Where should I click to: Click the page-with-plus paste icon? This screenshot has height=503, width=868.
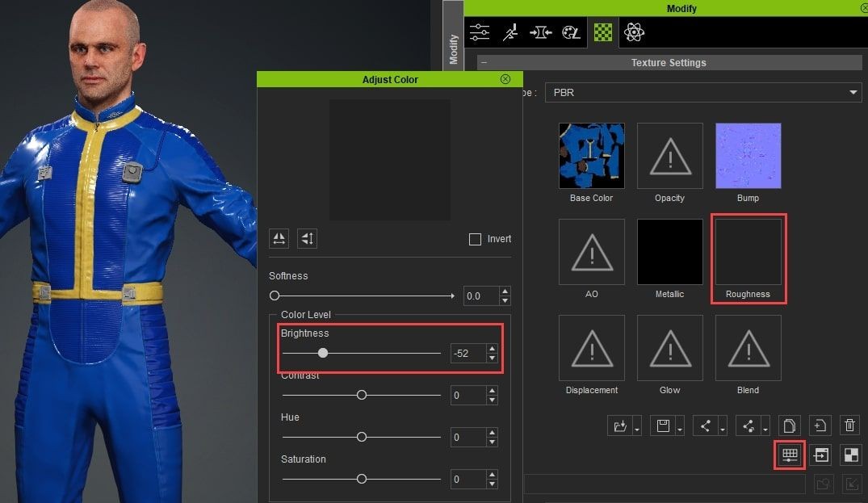tap(820, 425)
